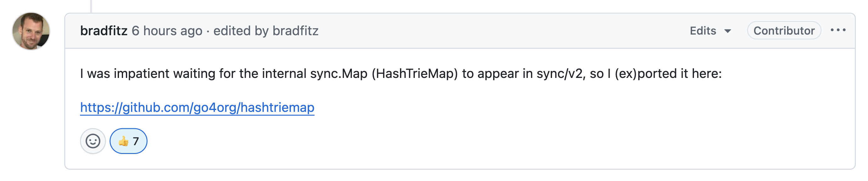Click the reaction count number 7
868x181 pixels.
pos(136,141)
